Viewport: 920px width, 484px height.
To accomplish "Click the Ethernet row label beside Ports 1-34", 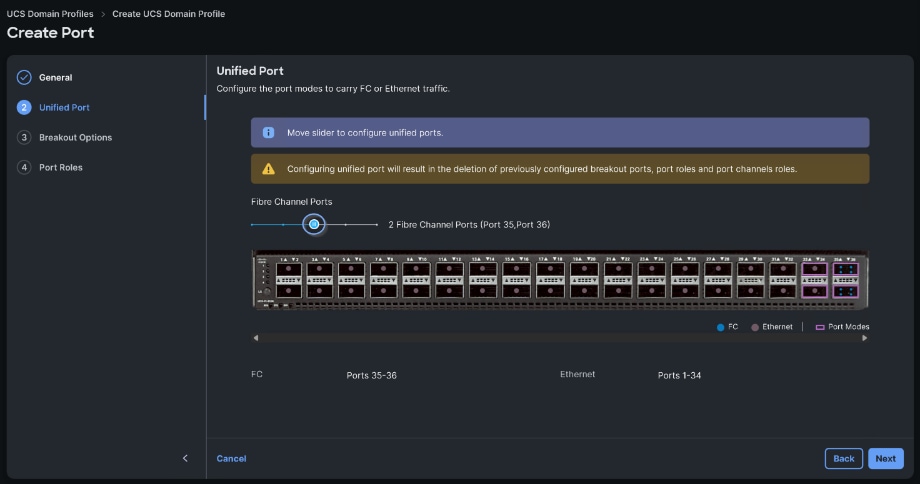I will [577, 374].
